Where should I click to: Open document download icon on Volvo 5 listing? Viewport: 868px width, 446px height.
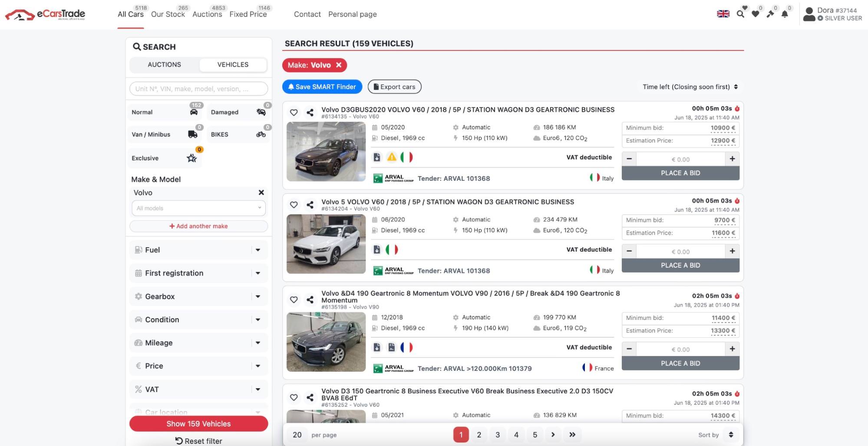click(377, 250)
